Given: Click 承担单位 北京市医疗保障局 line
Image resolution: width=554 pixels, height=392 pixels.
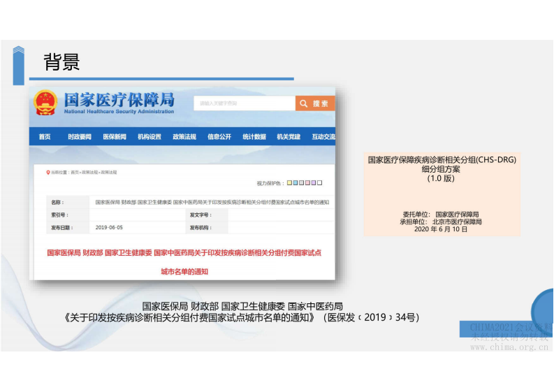Looking at the screenshot, I should click(441, 222).
